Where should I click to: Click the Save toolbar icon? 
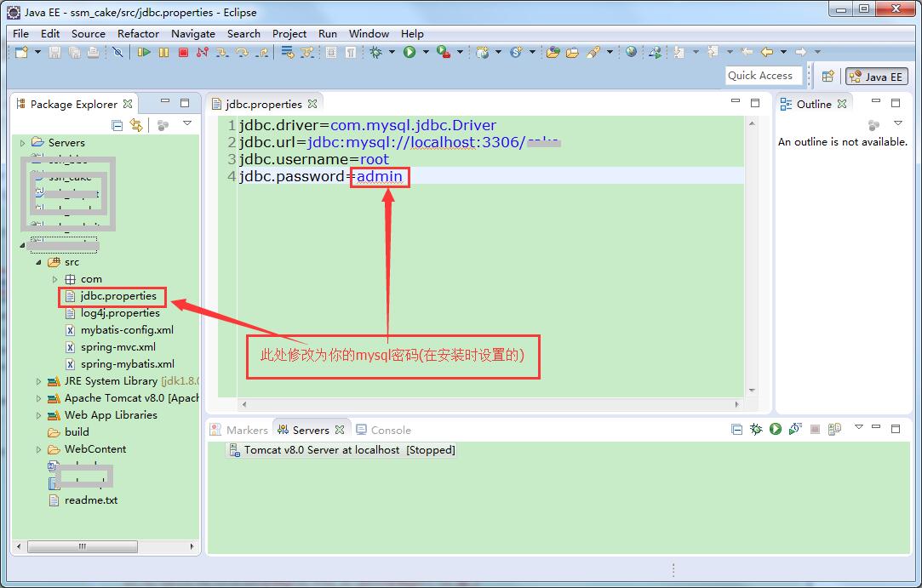(54, 52)
